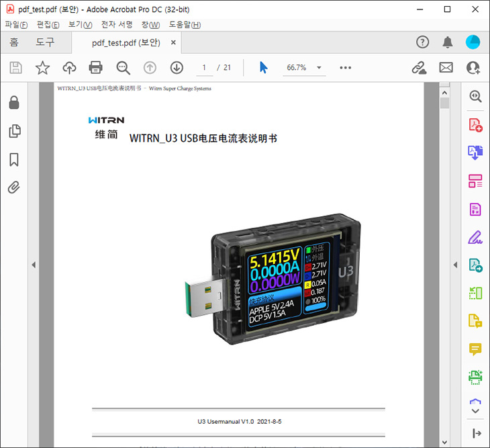Click the WITRN_U3 USB document title text
The image size is (490, 448).
(203, 138)
